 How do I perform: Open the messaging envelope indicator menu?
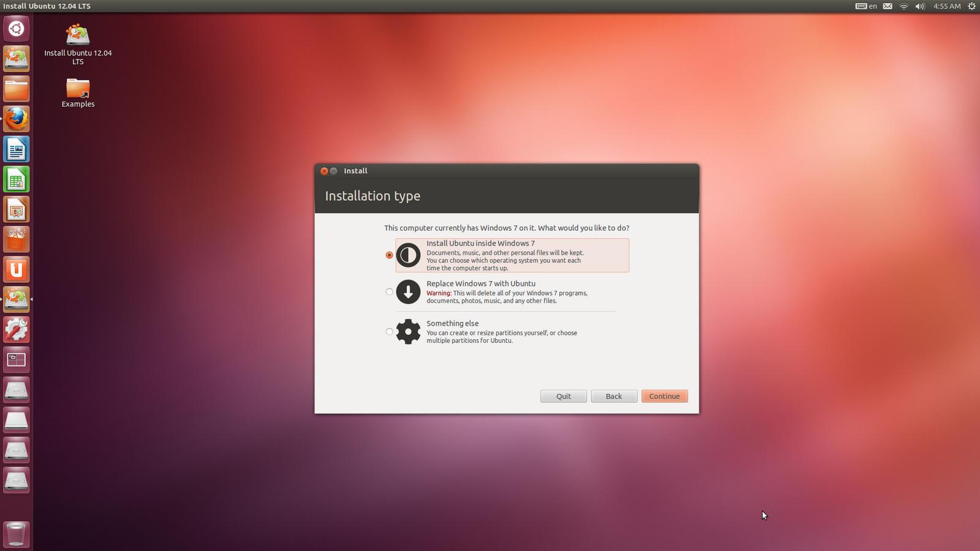888,6
